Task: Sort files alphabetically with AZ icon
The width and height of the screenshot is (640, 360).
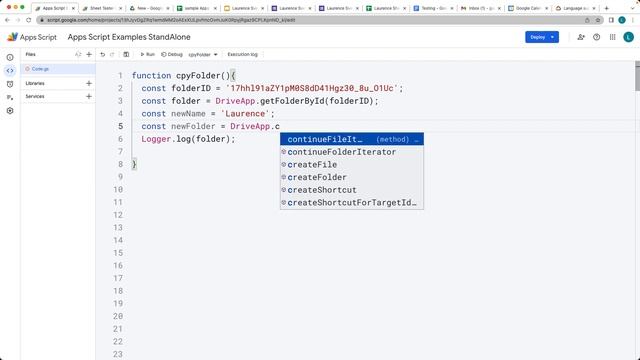Action: coord(78,54)
